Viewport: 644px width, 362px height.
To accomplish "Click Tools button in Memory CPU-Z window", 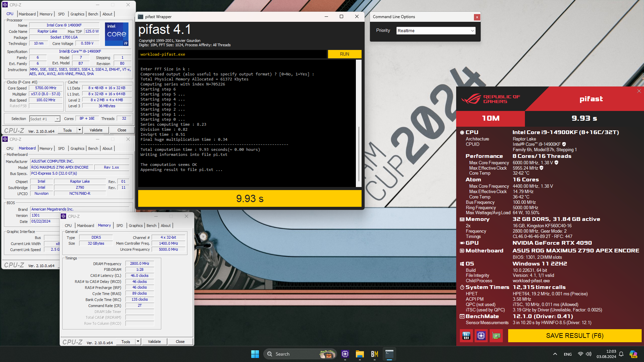I will (x=126, y=342).
